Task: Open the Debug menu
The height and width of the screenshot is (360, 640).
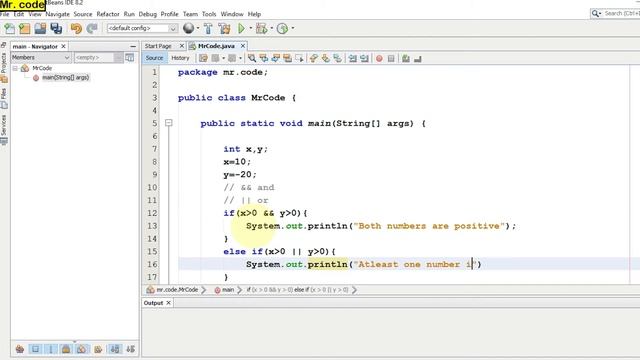Action: pos(148,14)
